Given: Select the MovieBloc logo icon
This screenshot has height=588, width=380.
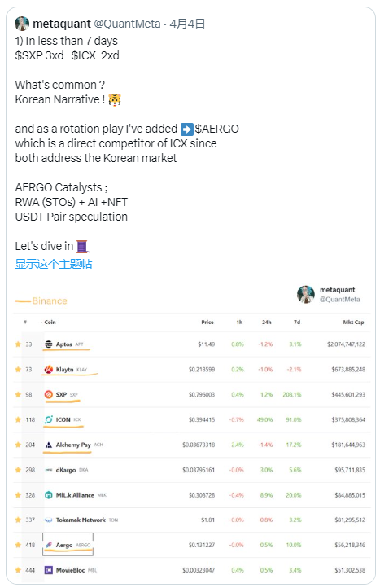Looking at the screenshot, I should (48, 570).
